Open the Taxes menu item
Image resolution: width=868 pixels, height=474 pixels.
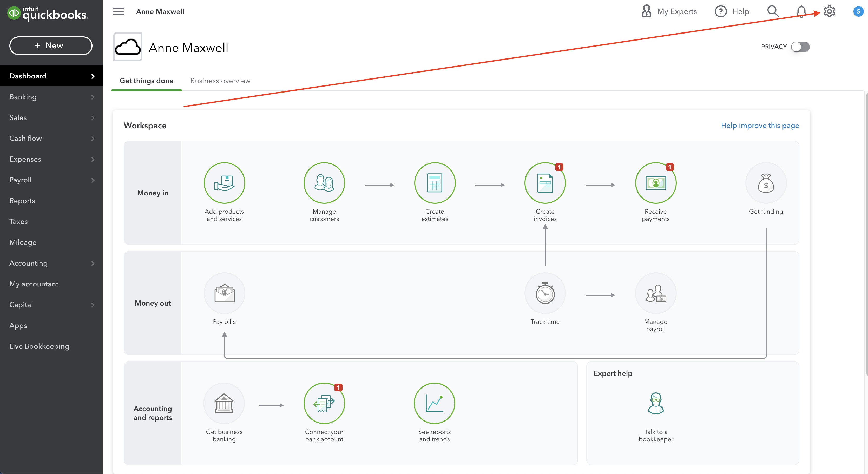(x=18, y=221)
